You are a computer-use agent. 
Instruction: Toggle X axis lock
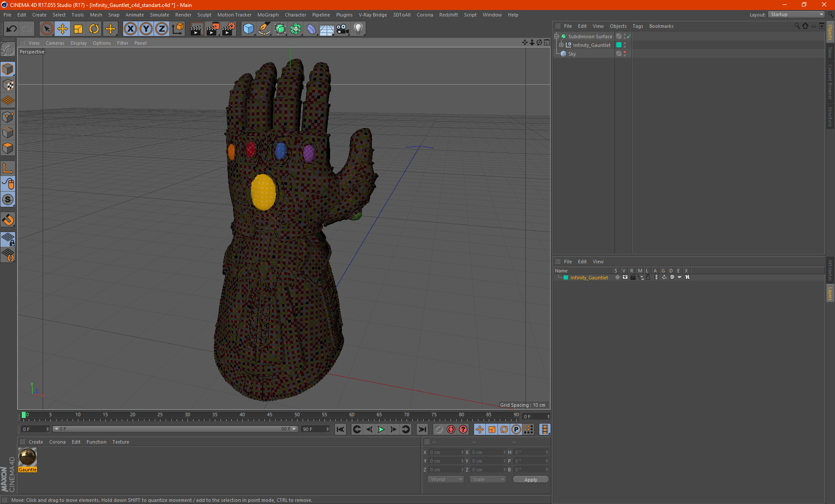(x=130, y=29)
